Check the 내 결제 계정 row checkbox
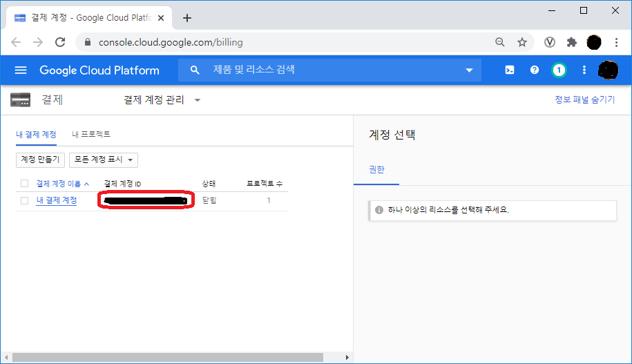 25,200
